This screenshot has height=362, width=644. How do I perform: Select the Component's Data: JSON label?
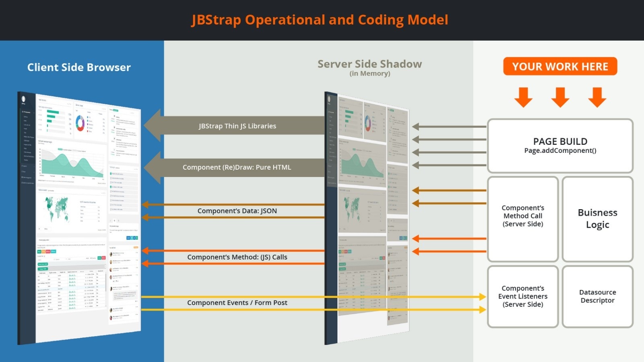(x=237, y=211)
